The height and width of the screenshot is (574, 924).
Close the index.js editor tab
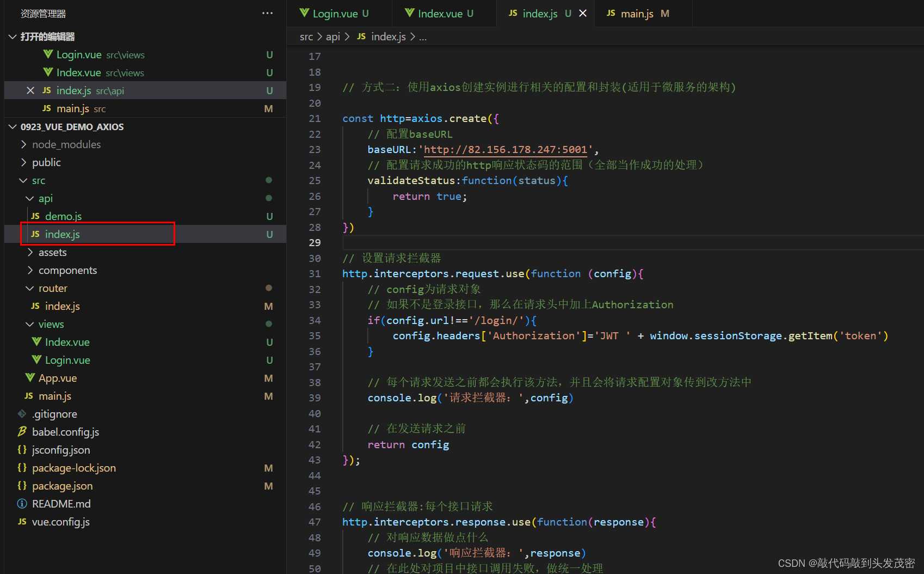click(583, 13)
